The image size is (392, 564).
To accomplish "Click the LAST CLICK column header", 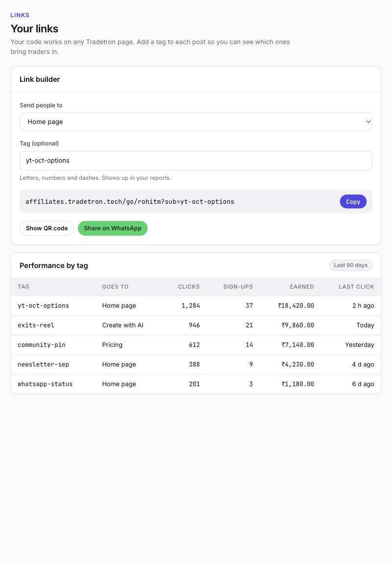I will pyautogui.click(x=356, y=287).
